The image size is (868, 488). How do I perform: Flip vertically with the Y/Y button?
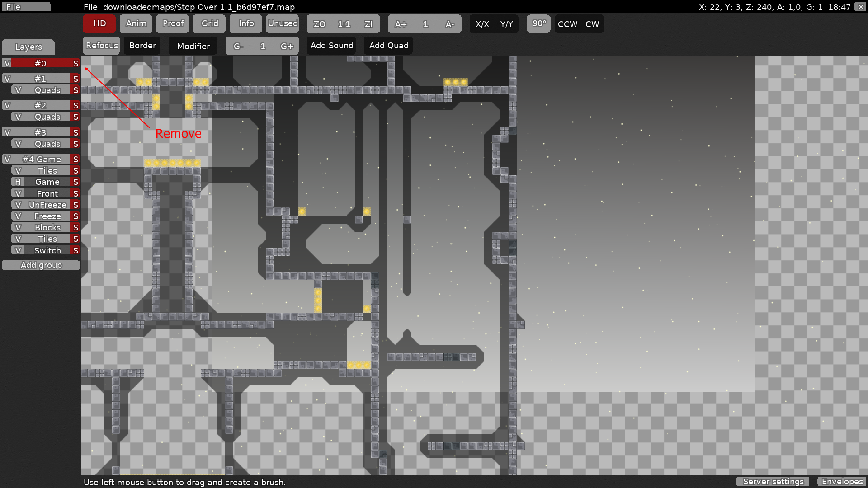tap(506, 24)
